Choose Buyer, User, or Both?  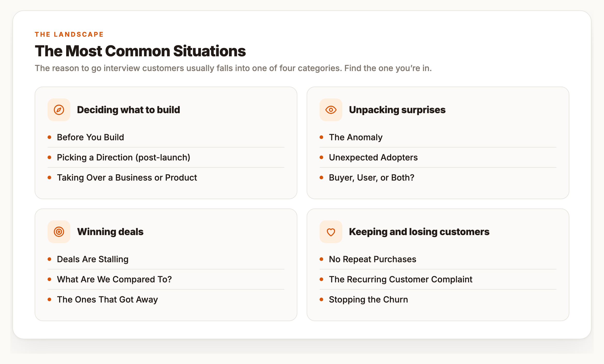[x=438, y=177]
